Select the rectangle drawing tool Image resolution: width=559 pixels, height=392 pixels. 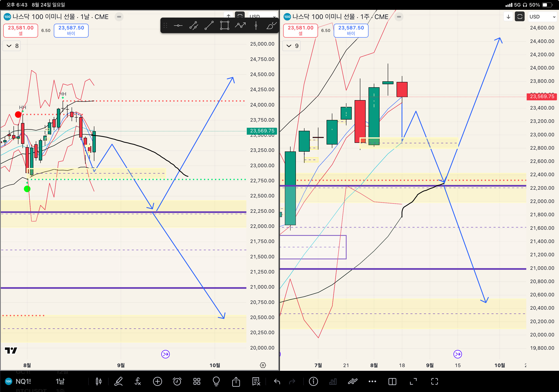pyautogui.click(x=224, y=26)
